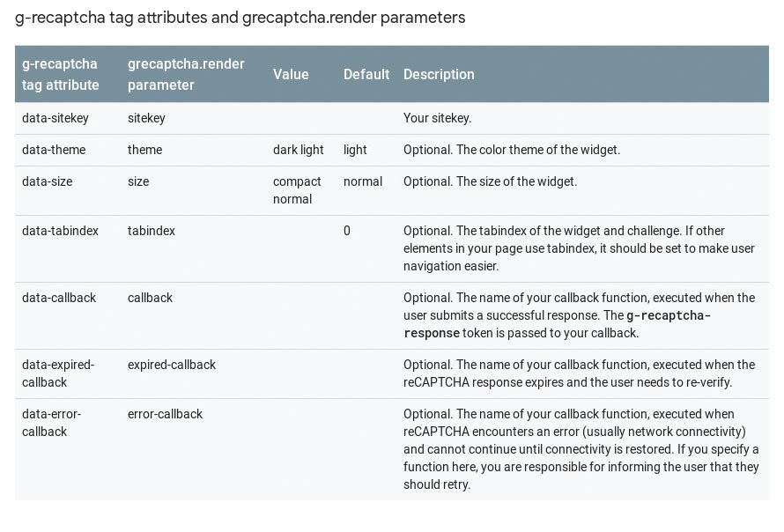The height and width of the screenshot is (532, 784).
Task: Select the data-callback attribute cell
Action: pyautogui.click(x=59, y=298)
